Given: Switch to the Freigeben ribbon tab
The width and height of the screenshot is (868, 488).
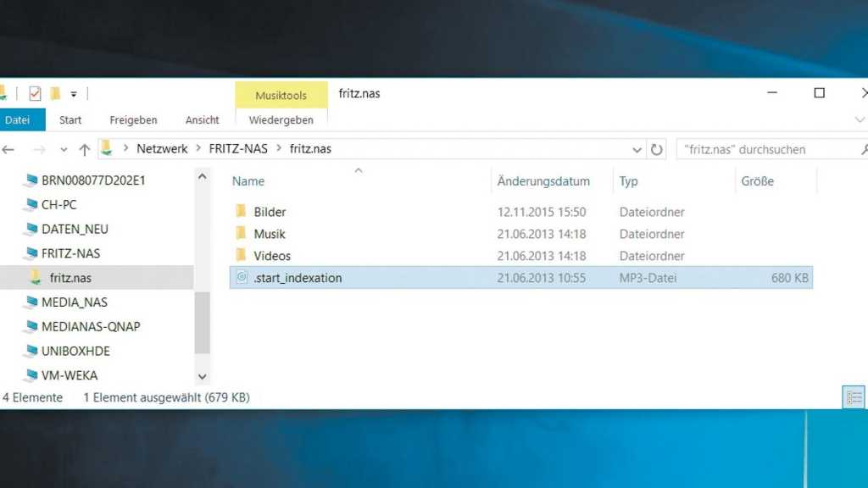Looking at the screenshot, I should point(133,120).
